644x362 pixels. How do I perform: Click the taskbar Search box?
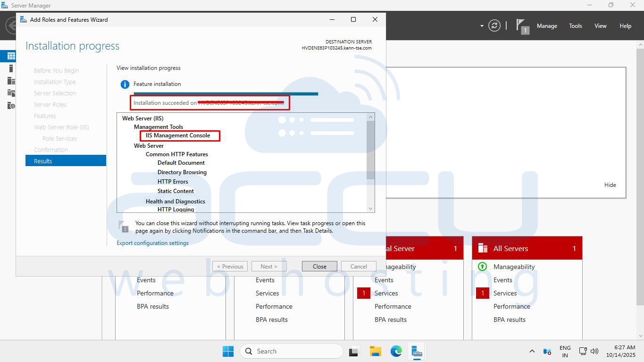click(292, 351)
